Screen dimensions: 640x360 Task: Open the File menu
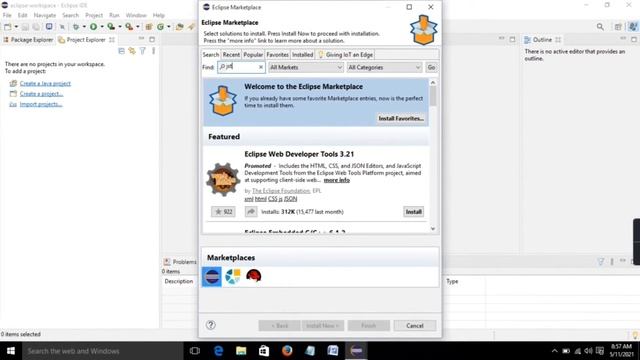(7, 15)
